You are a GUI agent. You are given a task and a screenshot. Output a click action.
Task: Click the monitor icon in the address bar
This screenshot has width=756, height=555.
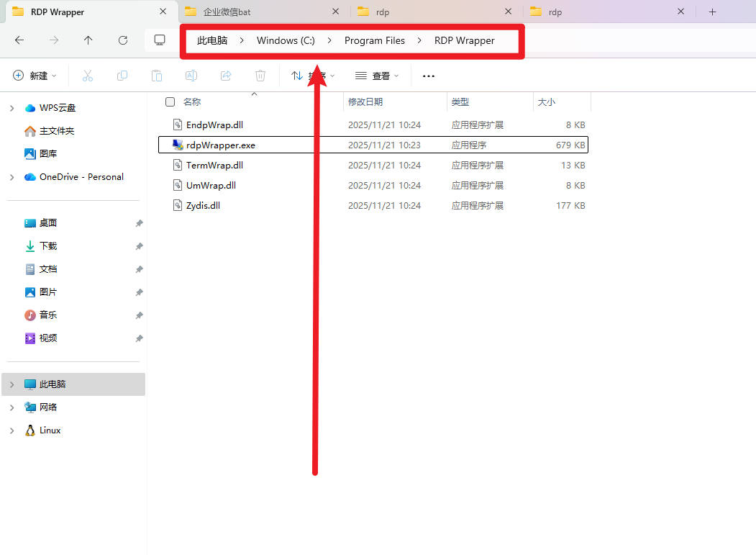pyautogui.click(x=160, y=40)
